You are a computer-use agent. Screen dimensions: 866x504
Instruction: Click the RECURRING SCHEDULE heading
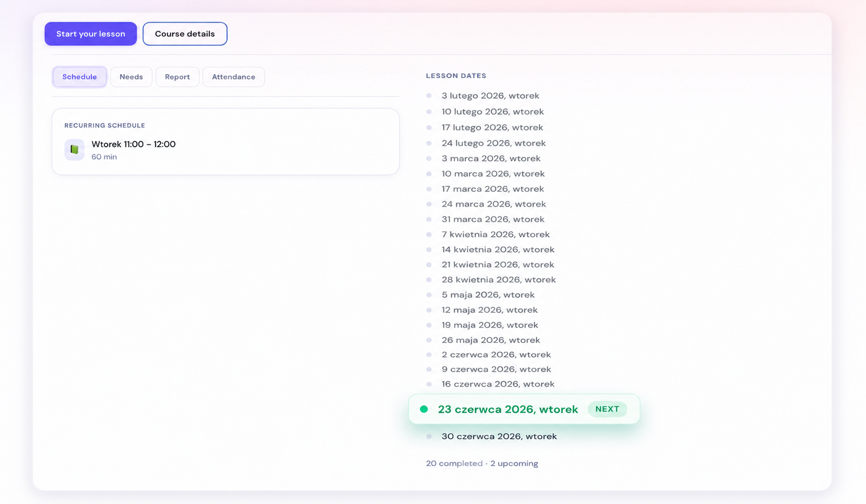105,125
